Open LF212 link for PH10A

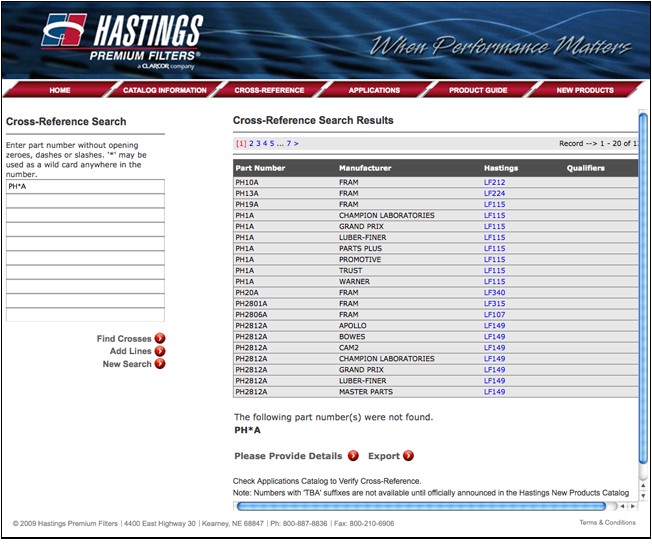(494, 183)
